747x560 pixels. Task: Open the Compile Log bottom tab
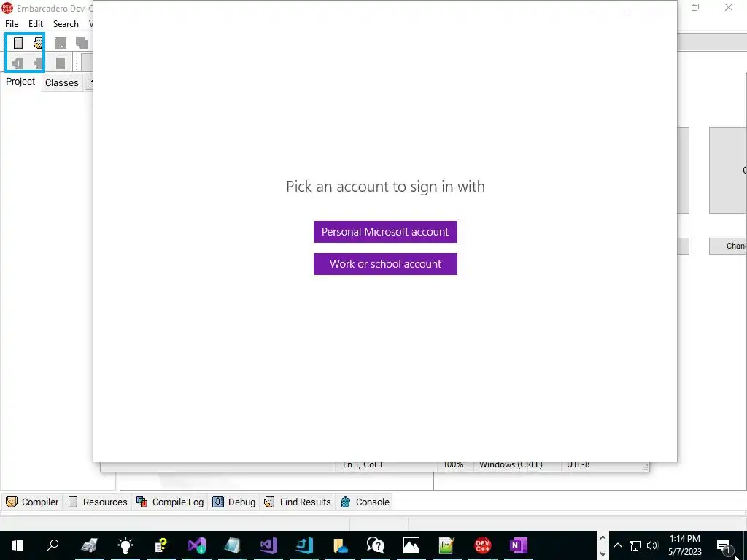tap(170, 502)
